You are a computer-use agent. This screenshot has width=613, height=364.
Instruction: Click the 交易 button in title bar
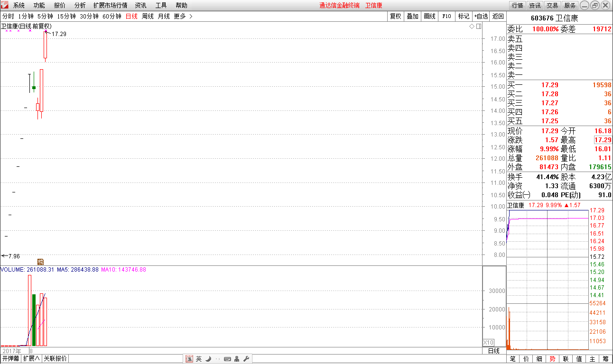click(552, 6)
